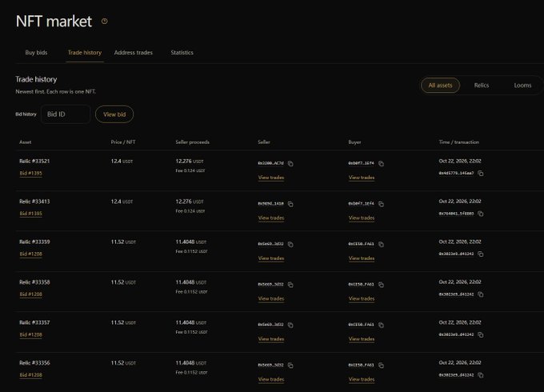
Task: View buyer trades for Relic #33357
Action: (x=362, y=339)
